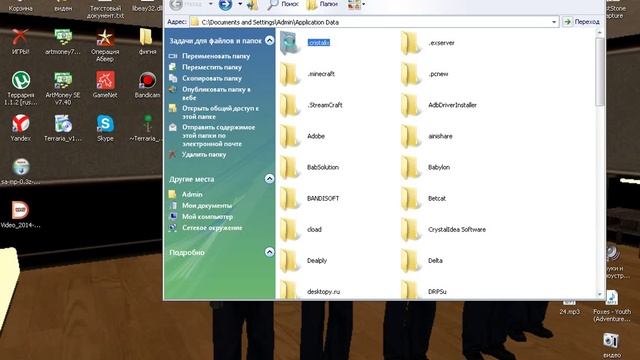The height and width of the screenshot is (360, 640).
Task: Click Переместить папку task link
Action: tap(211, 67)
